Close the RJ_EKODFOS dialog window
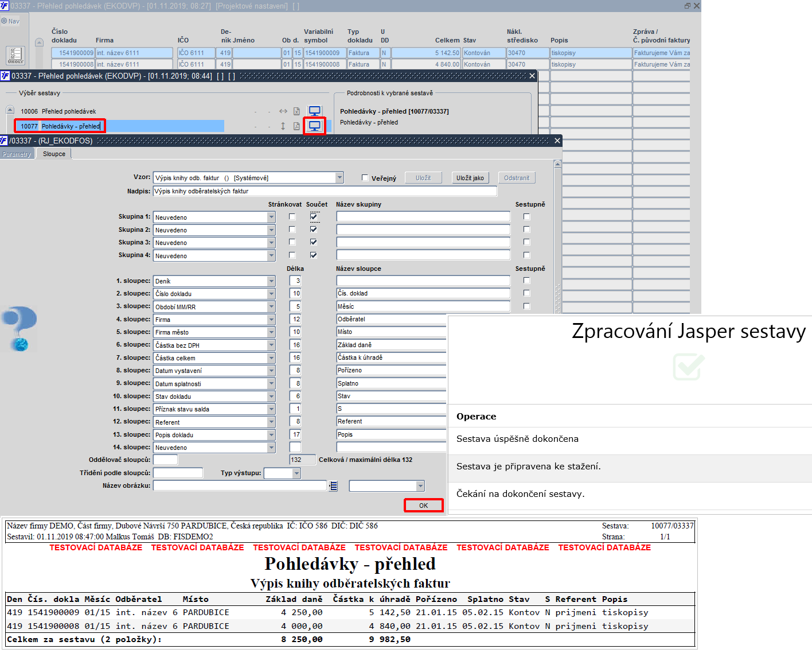The image size is (812, 653). pyautogui.click(x=557, y=141)
